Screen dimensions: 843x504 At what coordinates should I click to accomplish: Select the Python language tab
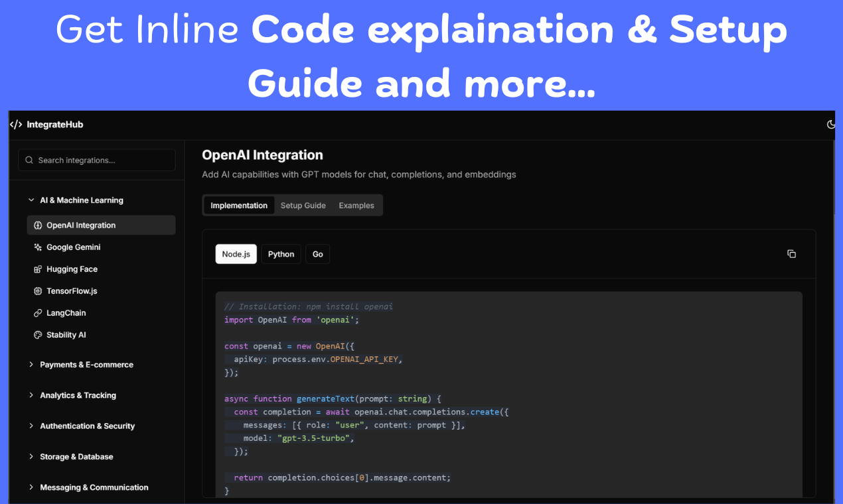[x=281, y=254]
